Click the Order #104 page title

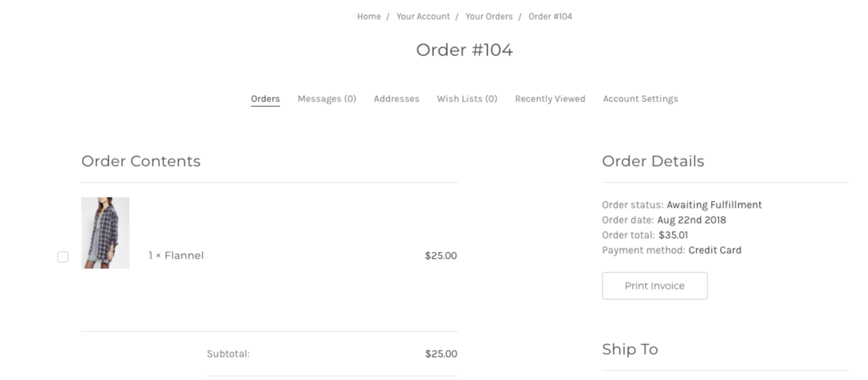pyautogui.click(x=463, y=51)
